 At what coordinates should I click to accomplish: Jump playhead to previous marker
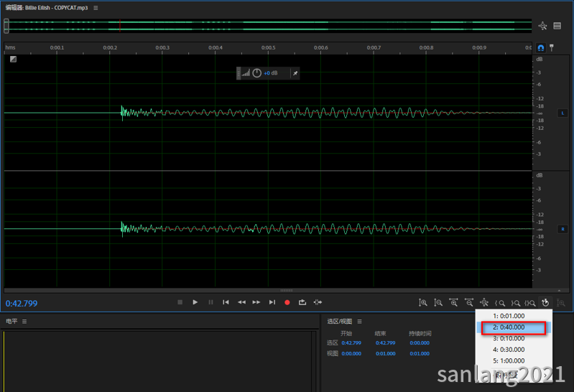click(226, 302)
